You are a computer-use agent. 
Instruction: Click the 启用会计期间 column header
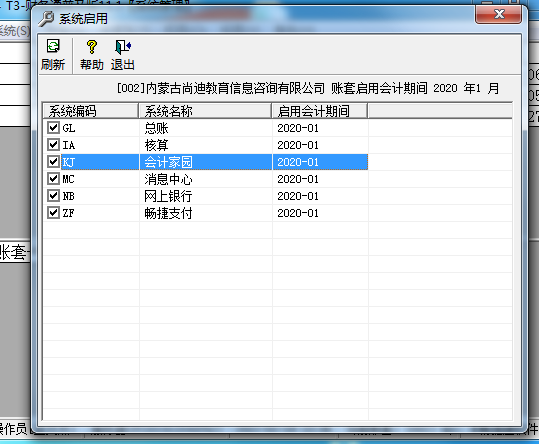click(320, 111)
